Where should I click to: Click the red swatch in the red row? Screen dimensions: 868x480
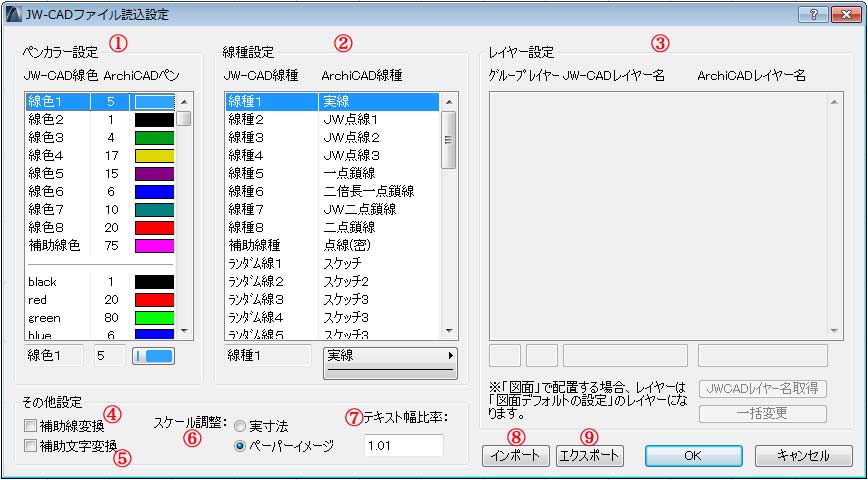pos(154,300)
